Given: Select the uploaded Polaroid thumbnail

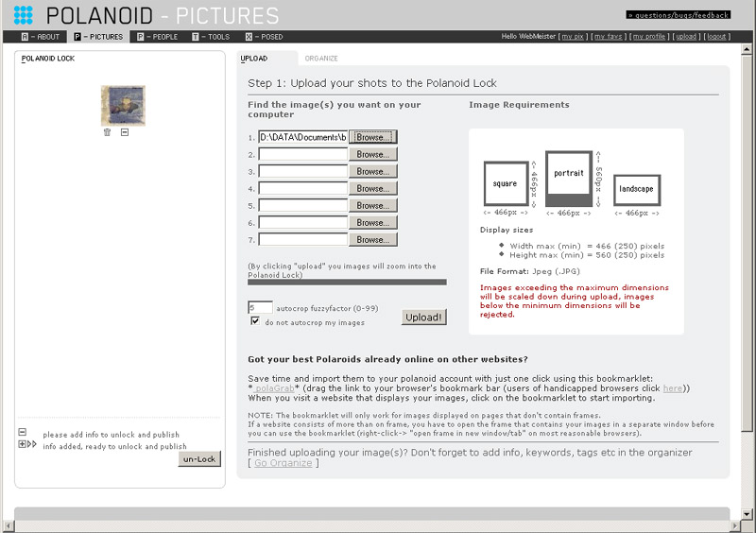Looking at the screenshot, I should point(123,106).
